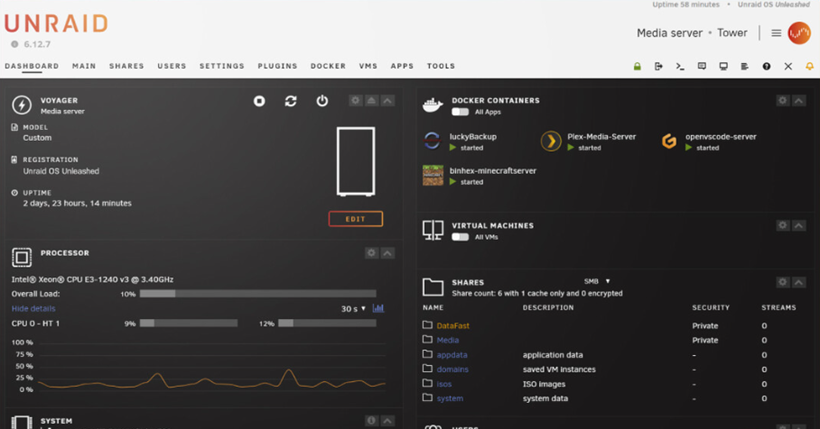Collapse the Processor tile

pyautogui.click(x=388, y=253)
